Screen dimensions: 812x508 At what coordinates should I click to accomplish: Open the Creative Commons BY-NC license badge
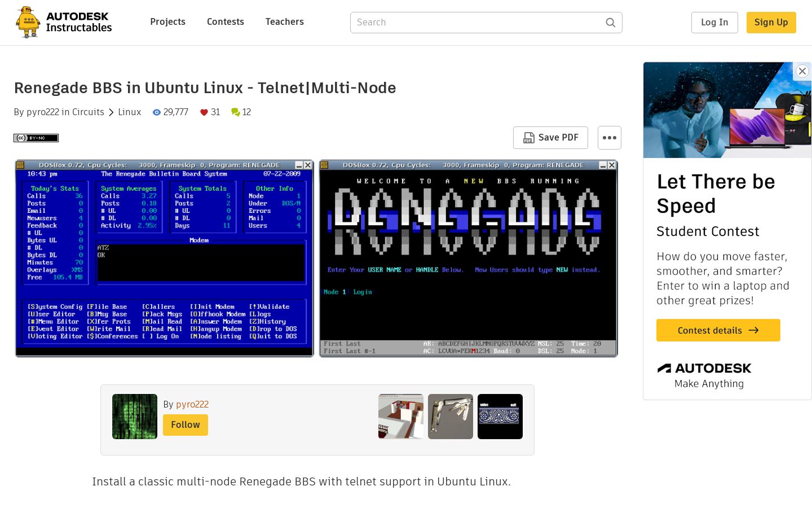point(36,138)
